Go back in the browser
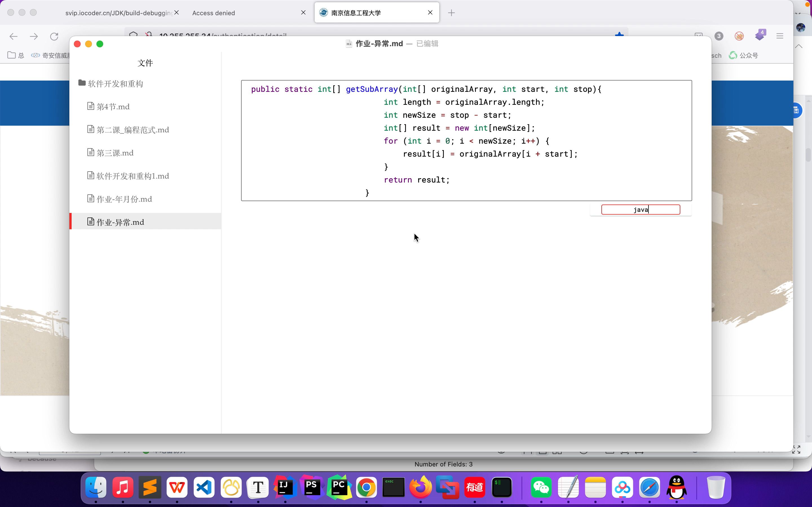Image resolution: width=812 pixels, height=507 pixels. (14, 36)
